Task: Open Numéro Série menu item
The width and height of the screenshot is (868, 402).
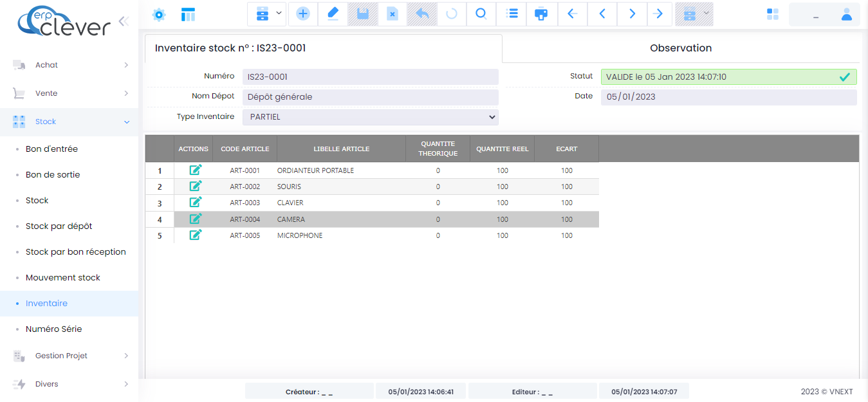Action: 53,329
